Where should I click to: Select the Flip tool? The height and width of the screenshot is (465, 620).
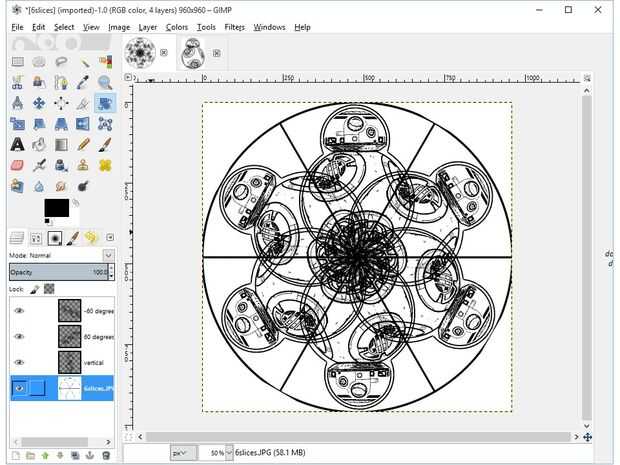[83, 124]
